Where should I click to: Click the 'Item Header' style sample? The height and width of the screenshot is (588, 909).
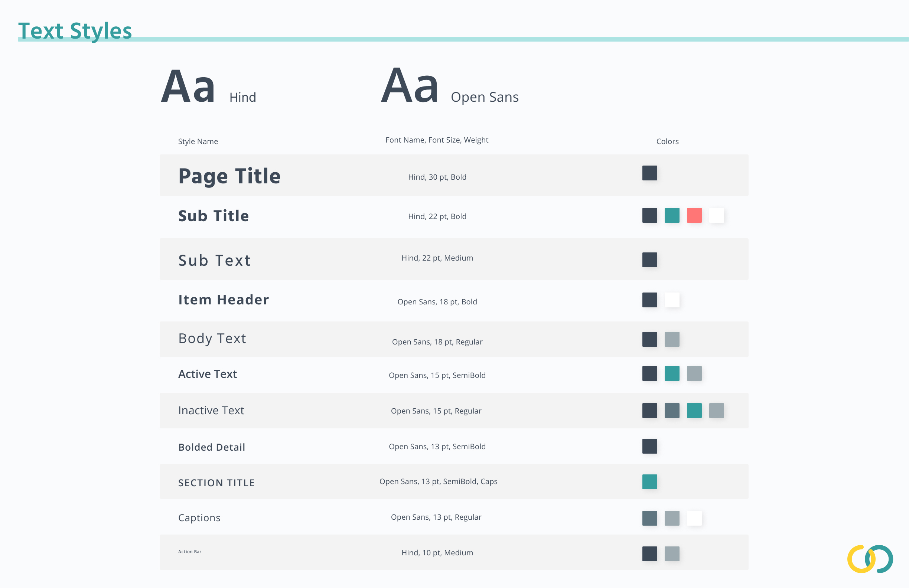click(x=224, y=300)
